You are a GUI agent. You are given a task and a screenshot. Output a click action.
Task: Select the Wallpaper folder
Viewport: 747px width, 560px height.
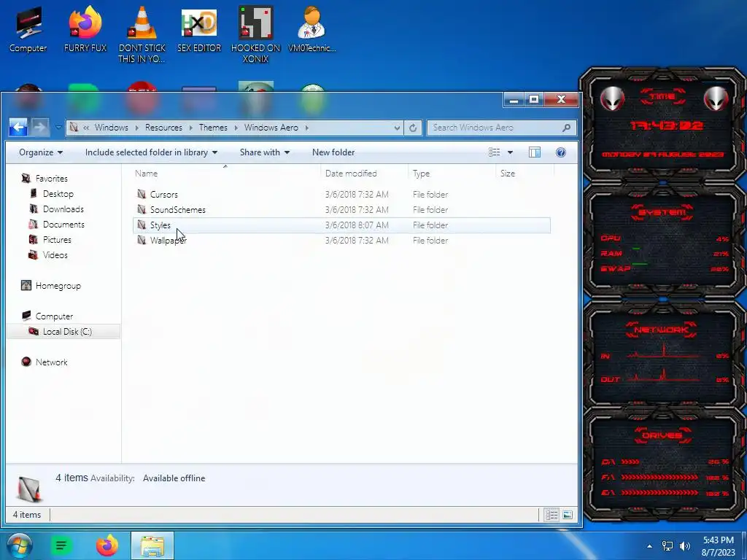(x=341, y=240)
